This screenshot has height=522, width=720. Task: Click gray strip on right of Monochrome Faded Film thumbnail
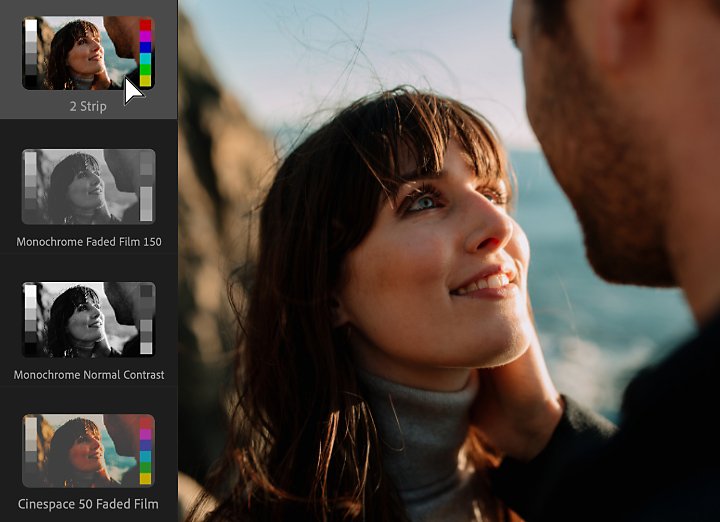(x=146, y=186)
